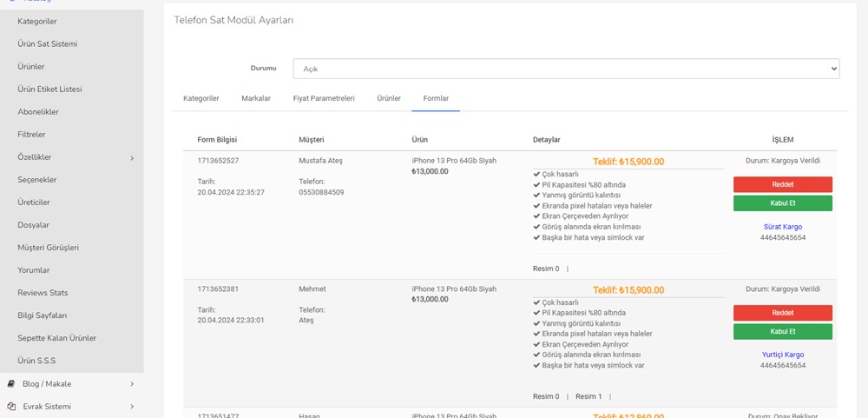Open Resim 0 in form 1713652381
This screenshot has height=418, width=868.
(x=546, y=396)
